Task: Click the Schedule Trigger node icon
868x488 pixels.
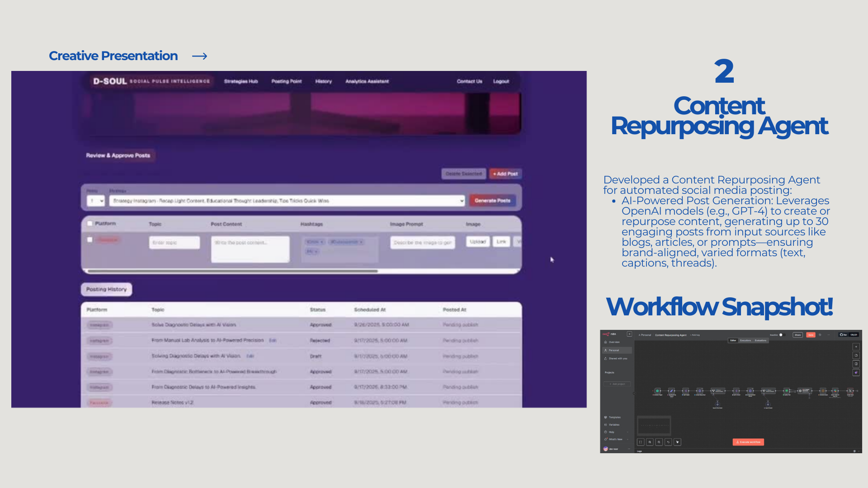Action: pyautogui.click(x=657, y=391)
